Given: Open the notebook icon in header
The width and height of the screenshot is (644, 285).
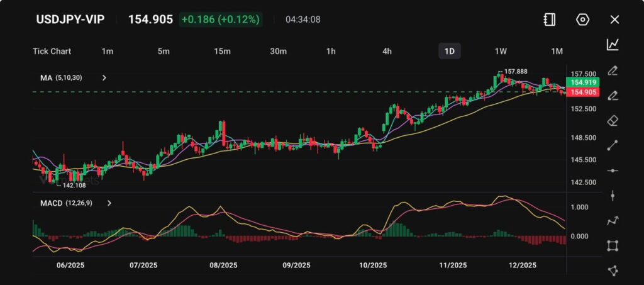Looking at the screenshot, I should point(550,20).
